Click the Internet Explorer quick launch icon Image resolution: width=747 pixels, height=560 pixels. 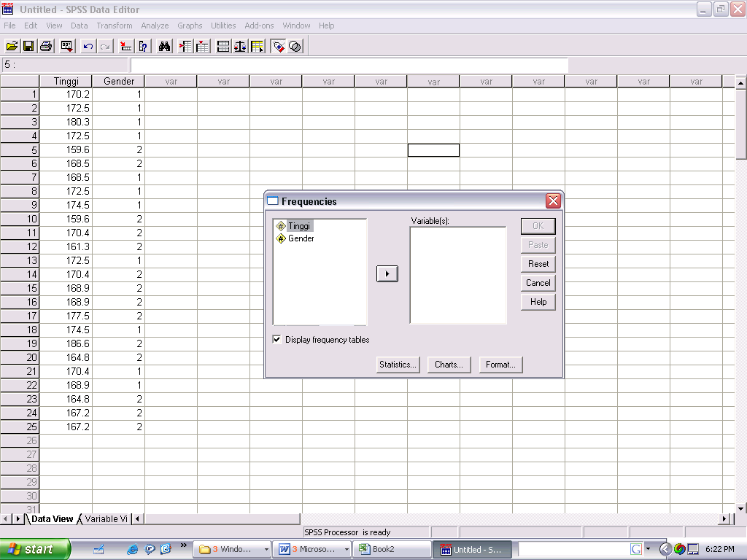click(x=132, y=549)
